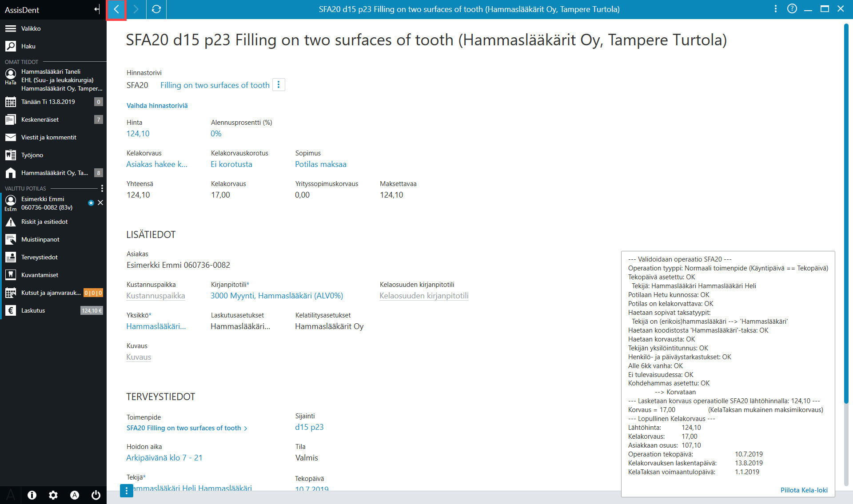Change Hoidon aika Arkipäivänä klo 7 - 21
The height and width of the screenshot is (504, 853).
(164, 458)
